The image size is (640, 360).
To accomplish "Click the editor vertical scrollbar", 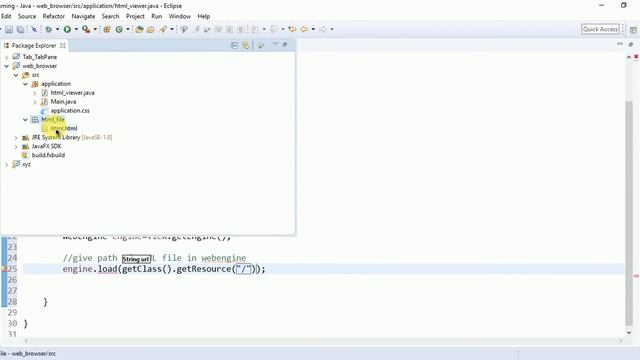I will tap(629, 212).
